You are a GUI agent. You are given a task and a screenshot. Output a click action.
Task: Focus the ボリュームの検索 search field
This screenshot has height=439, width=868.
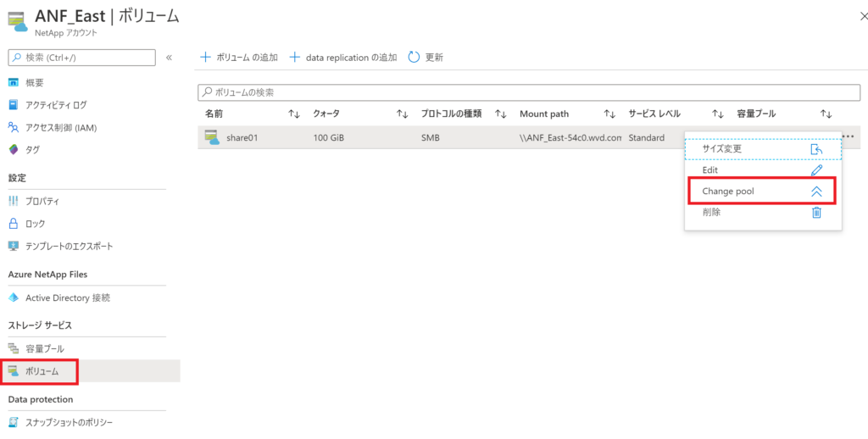tap(529, 92)
